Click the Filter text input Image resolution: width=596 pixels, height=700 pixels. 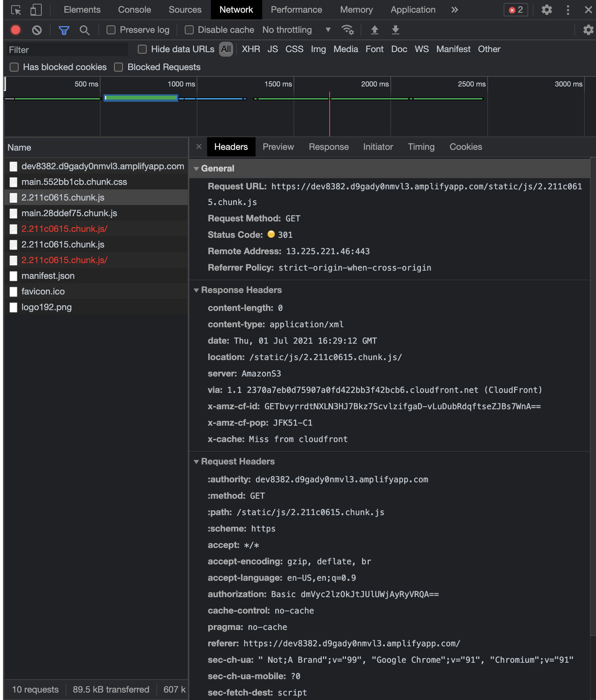pos(67,50)
